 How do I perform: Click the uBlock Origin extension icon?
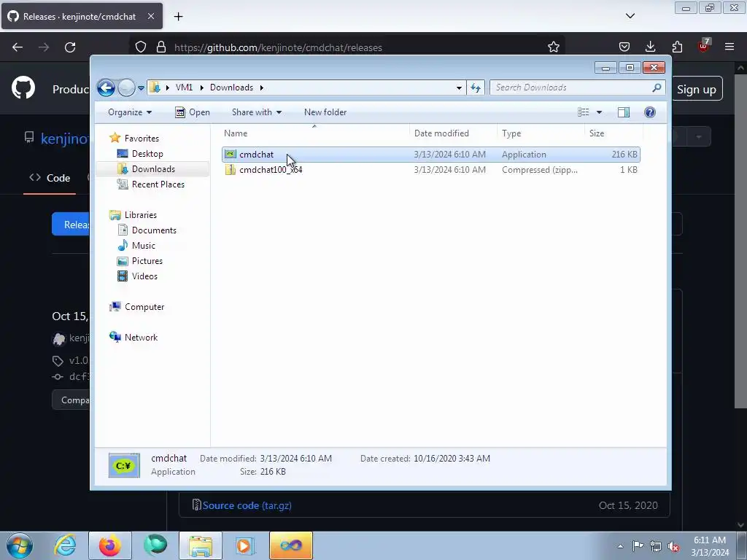pos(703,46)
